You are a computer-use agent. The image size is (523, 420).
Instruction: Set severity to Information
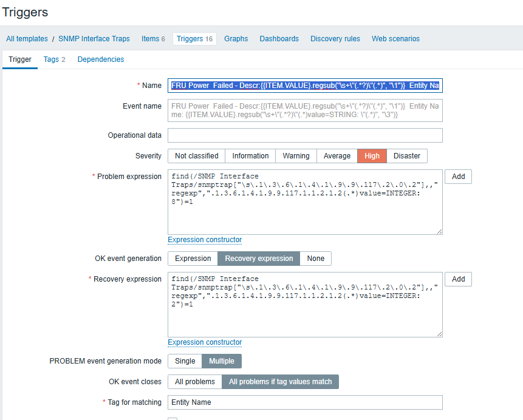point(250,156)
